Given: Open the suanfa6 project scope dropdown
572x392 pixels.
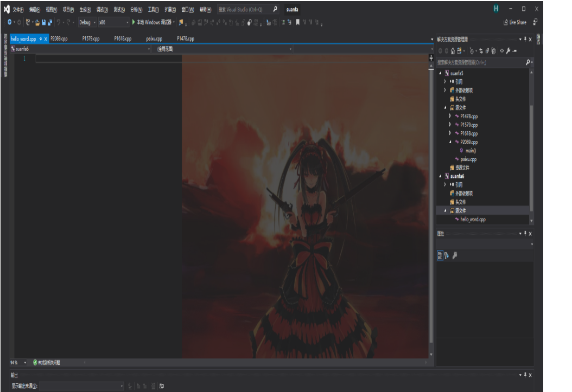Looking at the screenshot, I should pos(80,49).
